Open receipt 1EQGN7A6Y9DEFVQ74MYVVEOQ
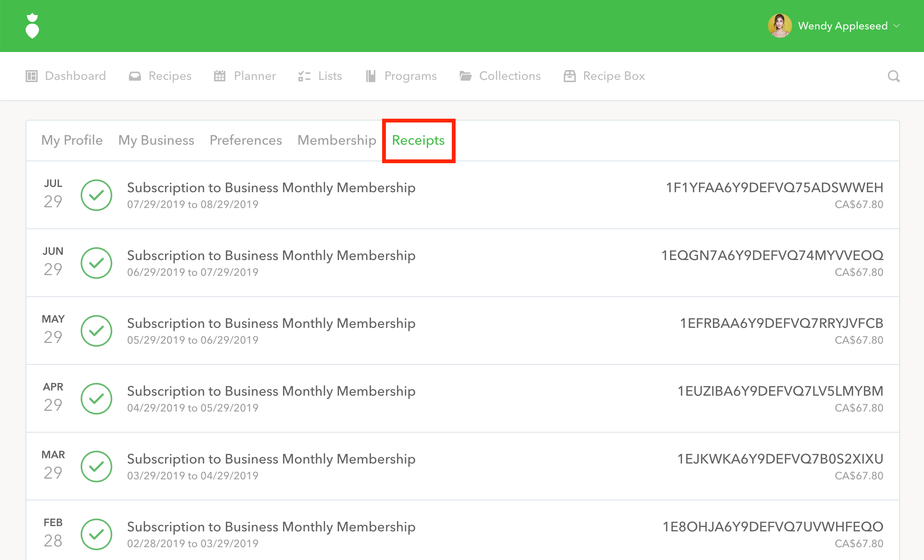 [772, 256]
